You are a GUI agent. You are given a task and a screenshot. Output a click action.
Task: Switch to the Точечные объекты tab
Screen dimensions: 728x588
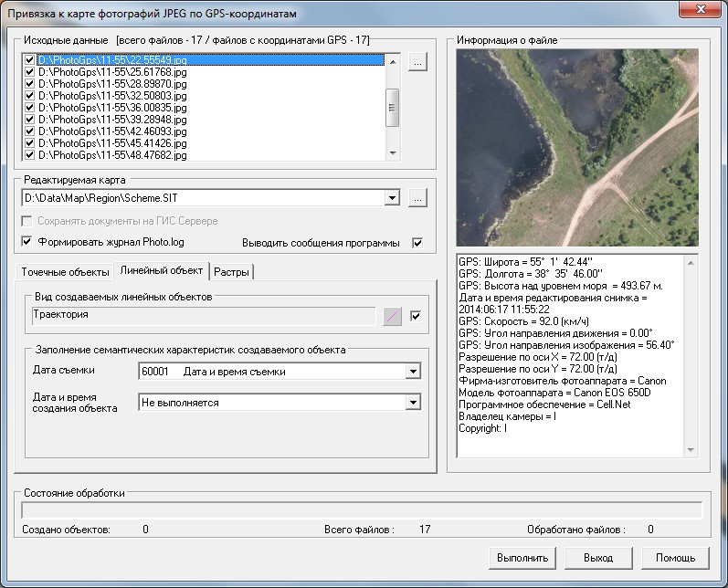[64, 271]
